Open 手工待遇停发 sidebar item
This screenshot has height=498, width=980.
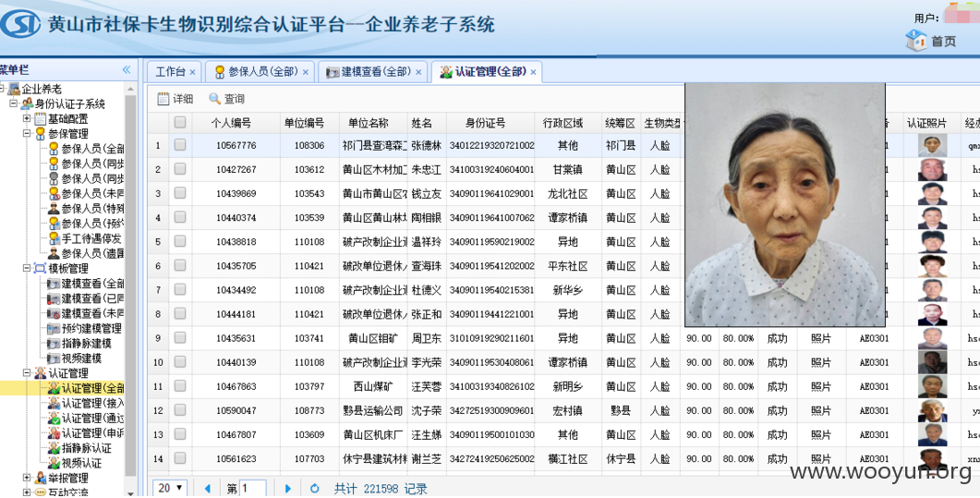tap(85, 238)
